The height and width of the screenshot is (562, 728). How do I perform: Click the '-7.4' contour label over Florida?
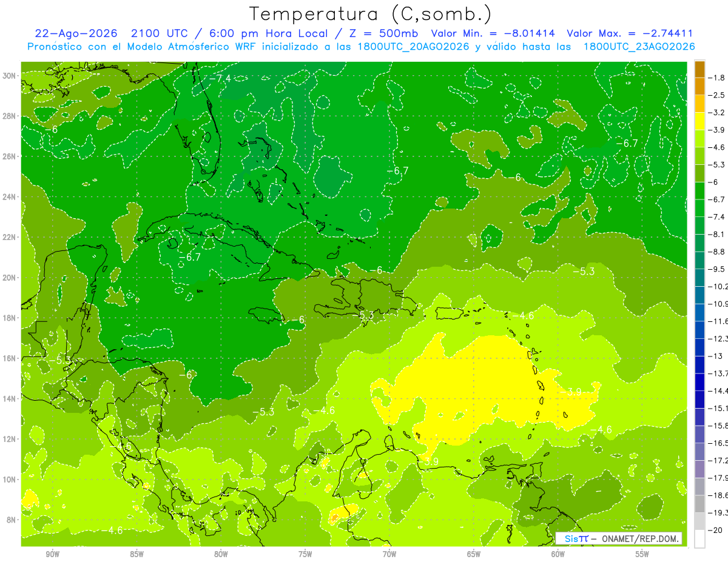[220, 78]
